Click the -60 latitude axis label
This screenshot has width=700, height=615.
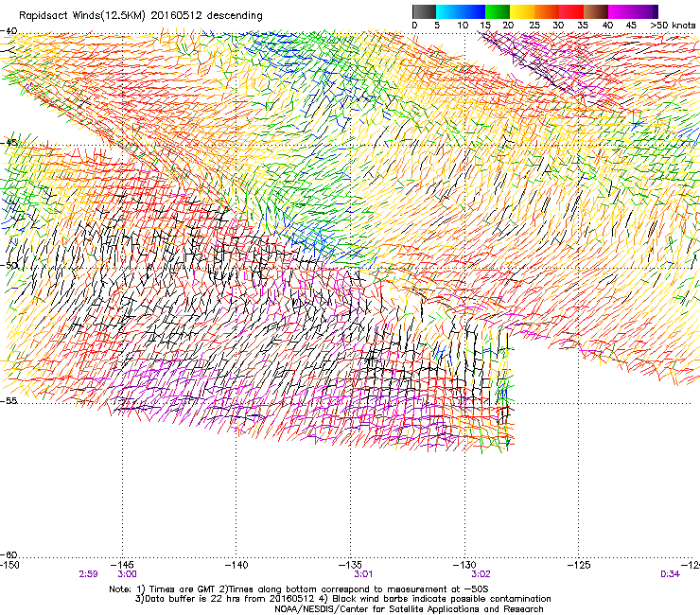(x=9, y=554)
